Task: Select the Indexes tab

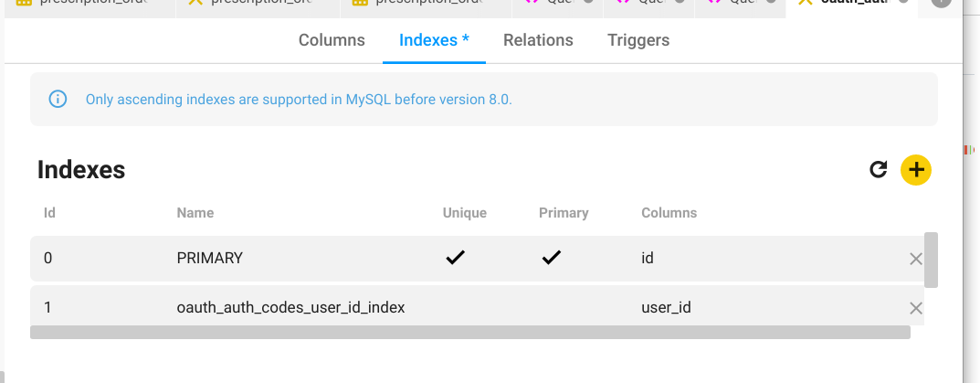Action: point(434,40)
